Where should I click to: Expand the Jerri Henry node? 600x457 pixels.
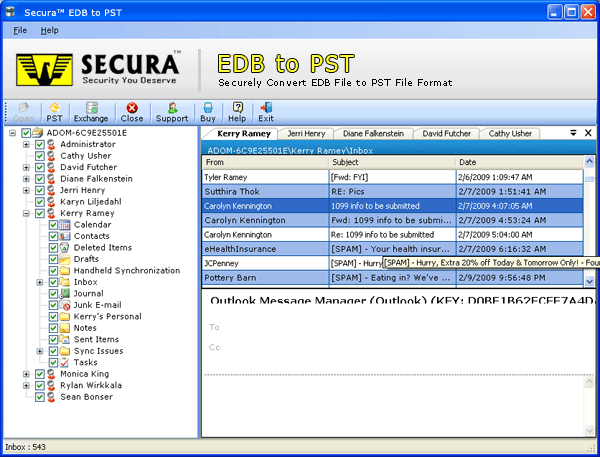pyautogui.click(x=26, y=191)
